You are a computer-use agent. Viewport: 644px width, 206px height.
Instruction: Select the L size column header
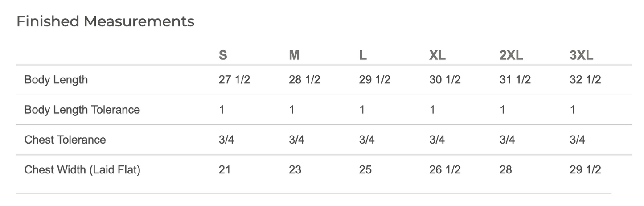click(x=363, y=55)
